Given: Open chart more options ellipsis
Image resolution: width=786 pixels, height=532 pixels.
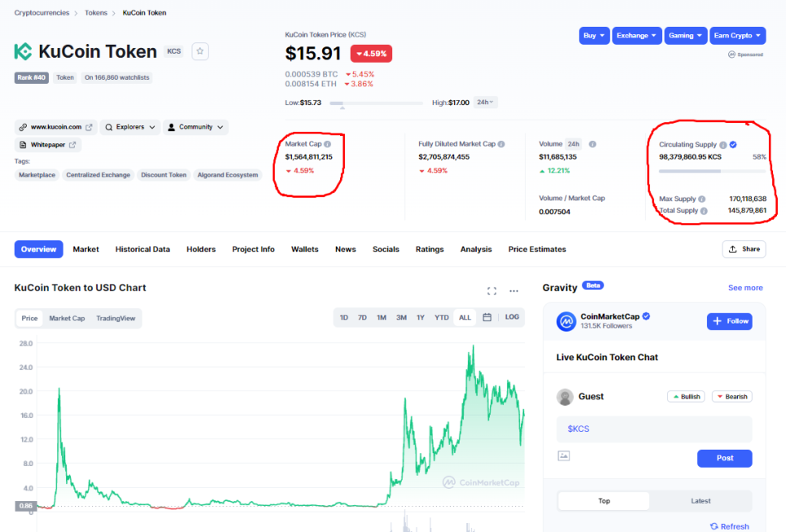Looking at the screenshot, I should [x=513, y=291].
